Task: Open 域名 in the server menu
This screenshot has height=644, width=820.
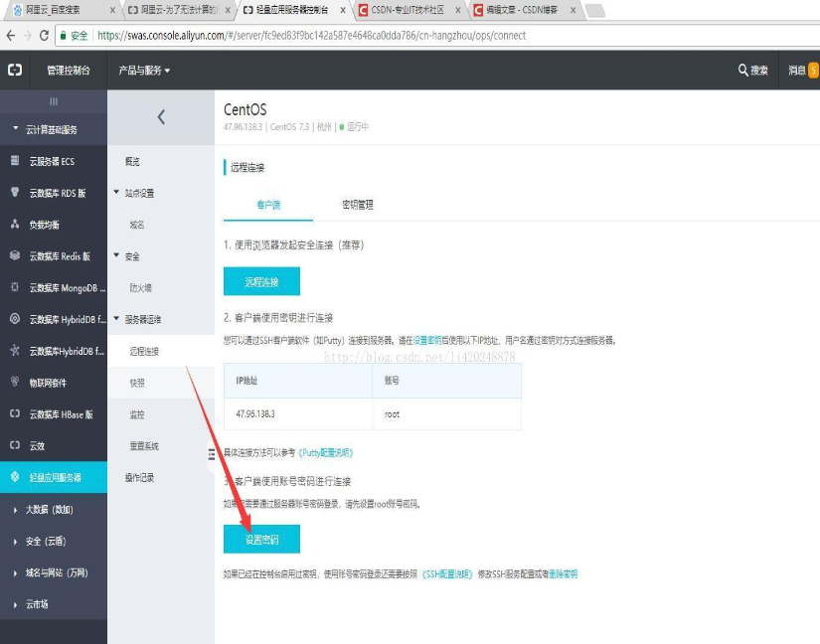Action: (x=137, y=225)
